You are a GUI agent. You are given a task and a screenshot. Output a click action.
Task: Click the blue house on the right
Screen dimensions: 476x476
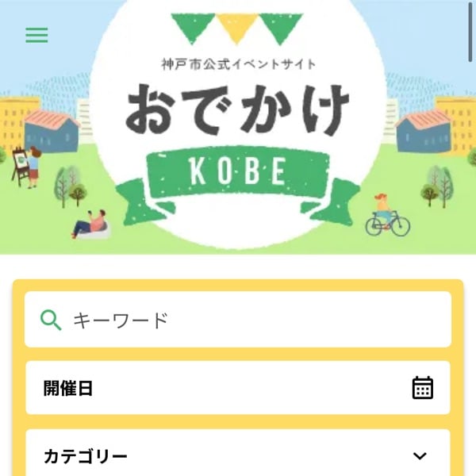422,131
